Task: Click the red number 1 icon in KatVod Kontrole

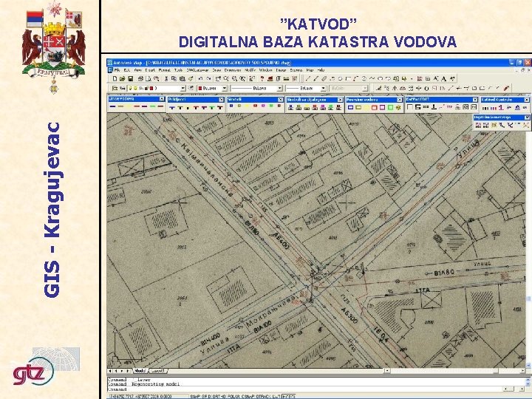Action: 501,108
